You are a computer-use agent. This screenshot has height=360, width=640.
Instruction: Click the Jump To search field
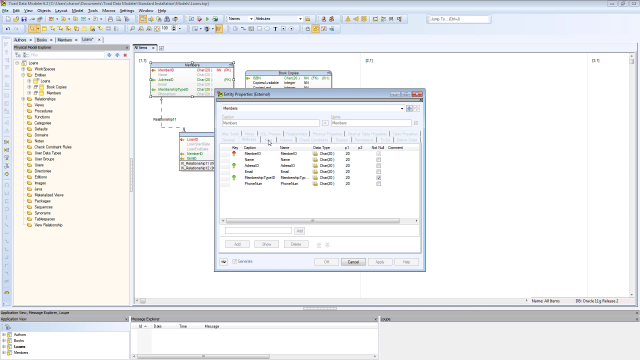pos(459,19)
